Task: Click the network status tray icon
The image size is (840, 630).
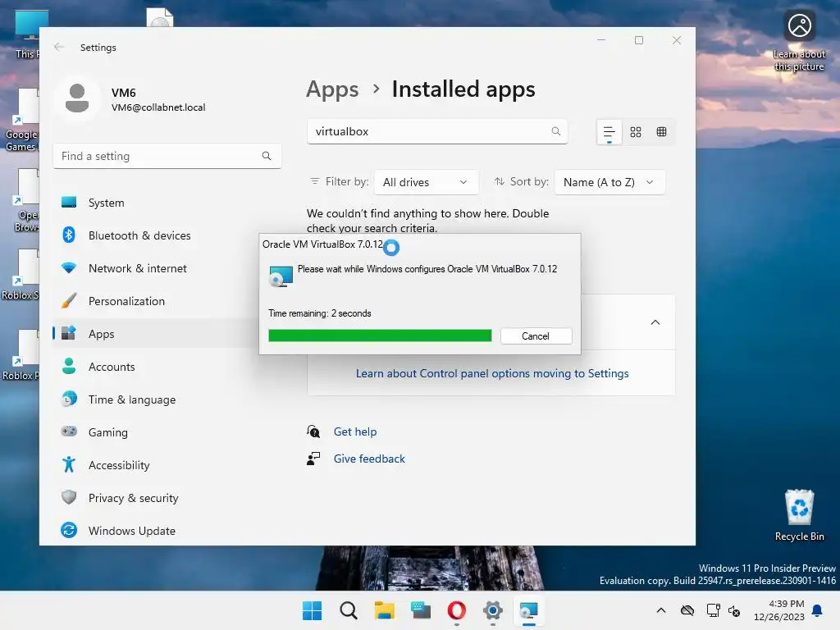Action: [x=713, y=610]
